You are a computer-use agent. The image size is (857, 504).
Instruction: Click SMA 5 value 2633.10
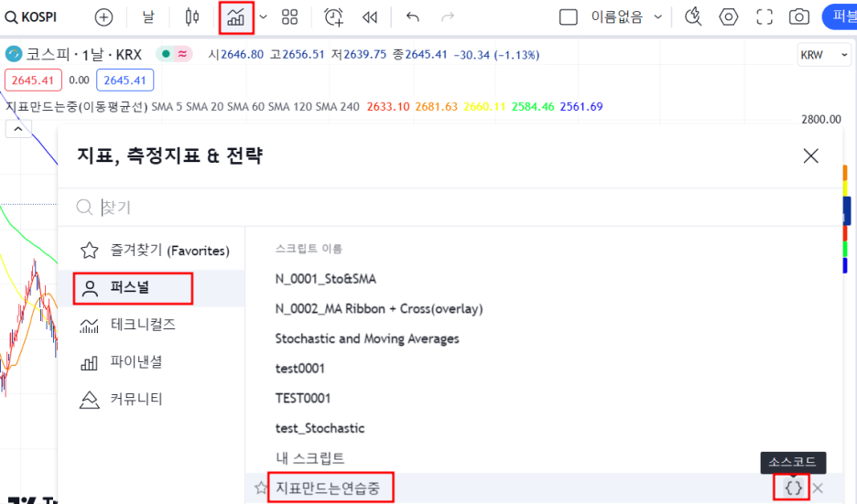point(388,106)
